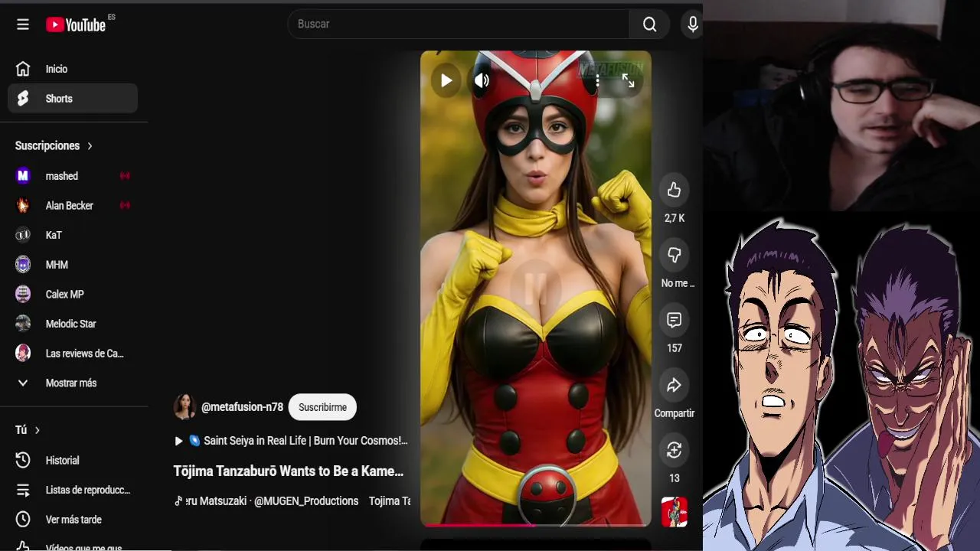Open Ver más tarde list
The image size is (980, 551).
click(73, 520)
